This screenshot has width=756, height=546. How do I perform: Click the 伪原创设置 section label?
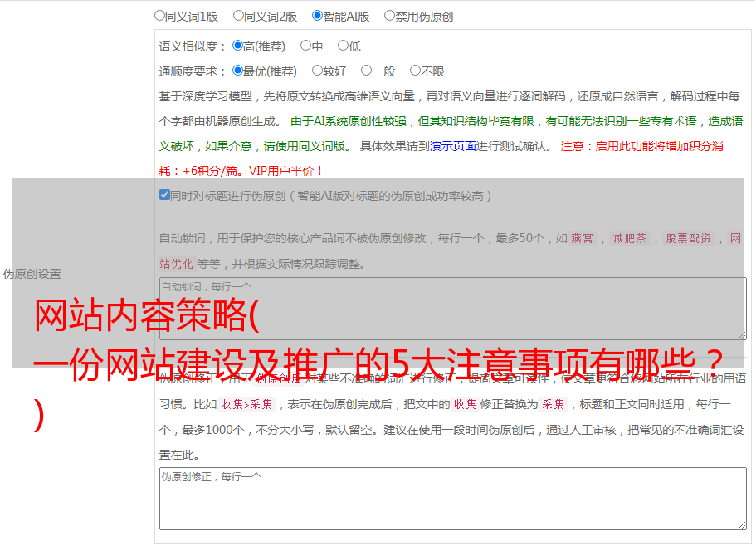(32, 274)
